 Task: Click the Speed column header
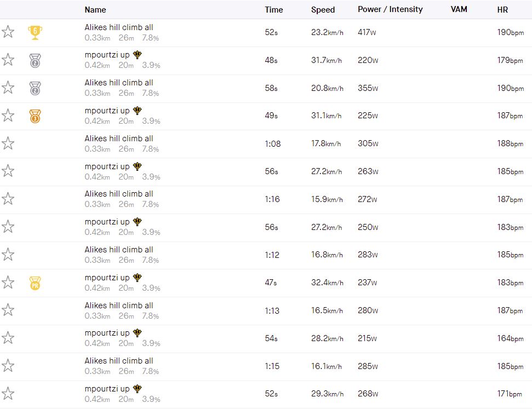point(323,9)
